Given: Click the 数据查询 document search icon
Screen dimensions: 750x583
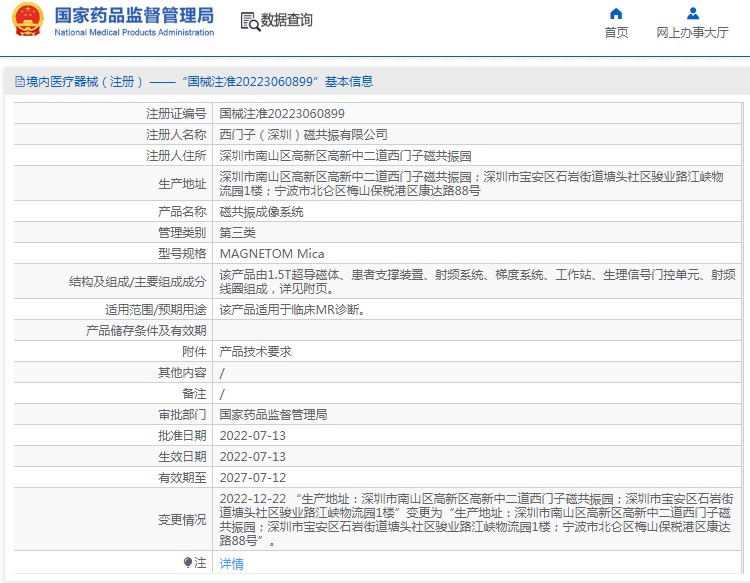Looking at the screenshot, I should 249,21.
